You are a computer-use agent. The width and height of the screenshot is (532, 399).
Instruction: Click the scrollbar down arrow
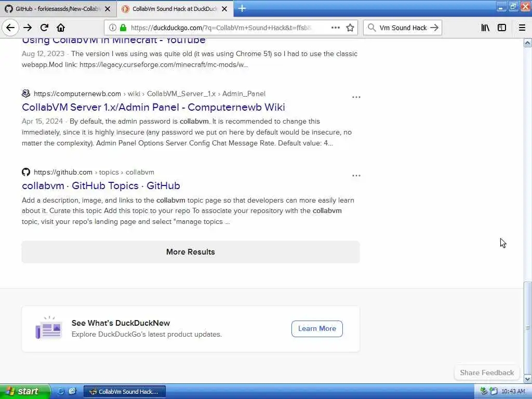point(527,379)
